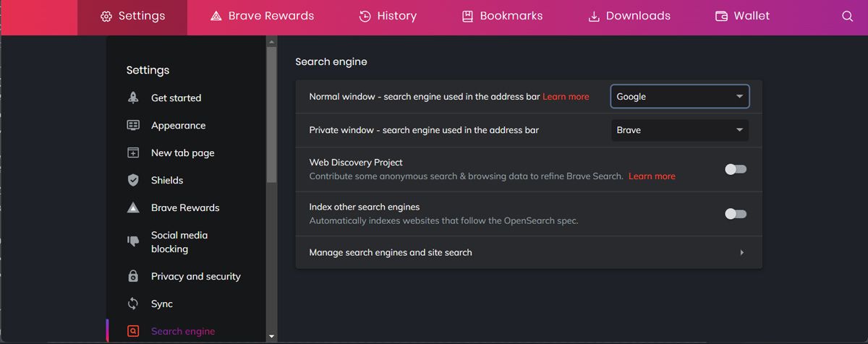The width and height of the screenshot is (868, 344).
Task: Open Learn more link for Web Discovery
Action: (x=652, y=176)
